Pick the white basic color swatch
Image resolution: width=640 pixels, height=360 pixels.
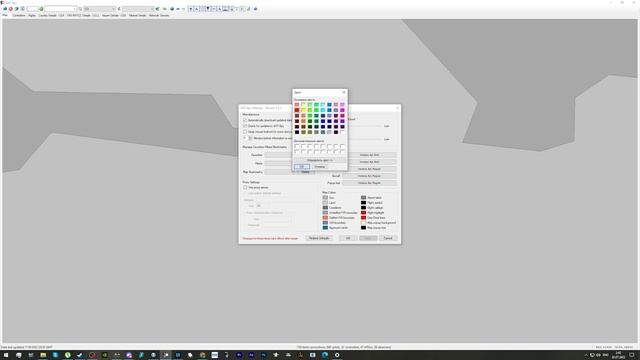[x=342, y=132]
